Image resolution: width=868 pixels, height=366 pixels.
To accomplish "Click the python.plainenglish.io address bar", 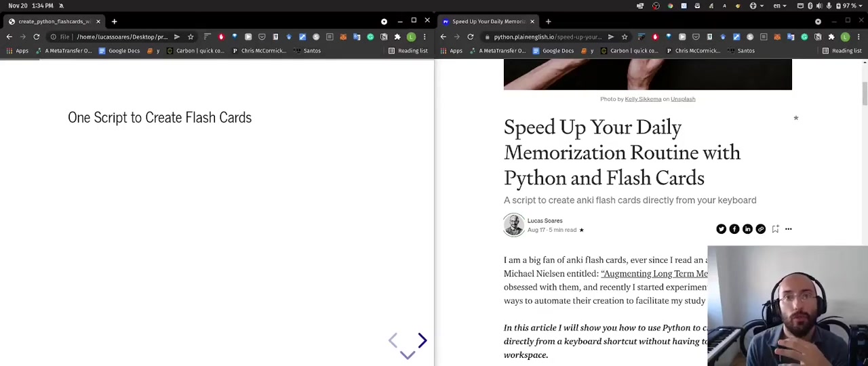I will [547, 37].
